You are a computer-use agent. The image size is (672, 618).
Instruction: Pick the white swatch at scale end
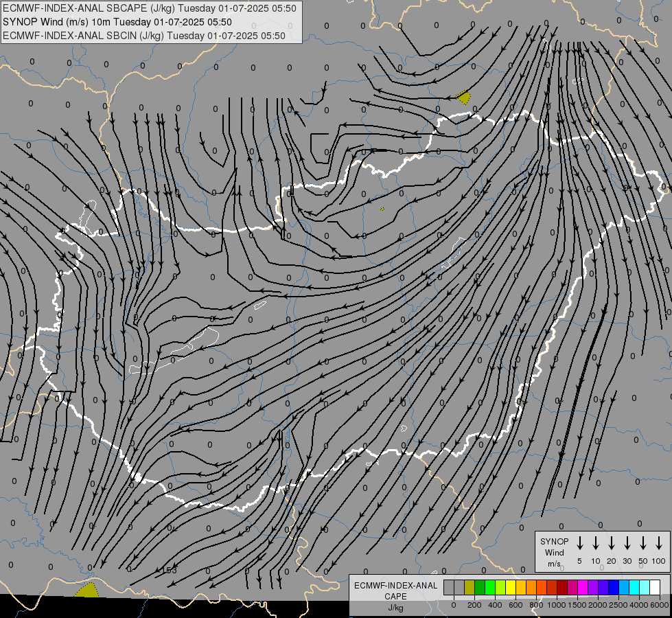pos(655,587)
